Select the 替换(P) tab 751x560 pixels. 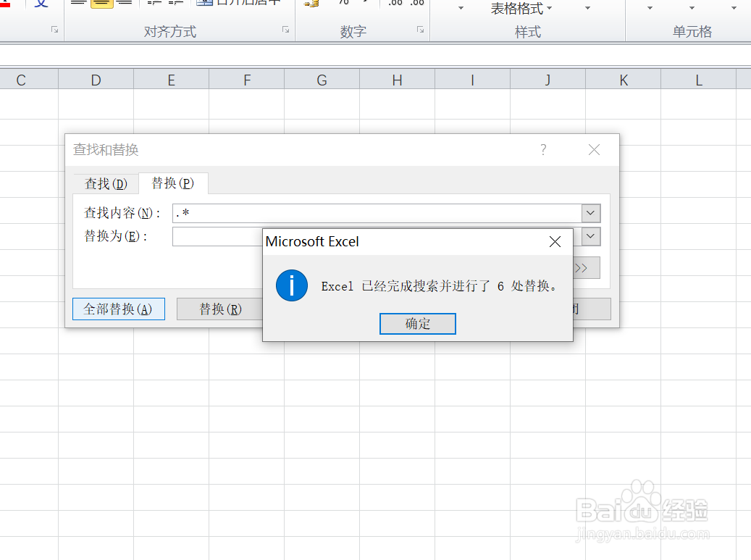click(x=173, y=183)
